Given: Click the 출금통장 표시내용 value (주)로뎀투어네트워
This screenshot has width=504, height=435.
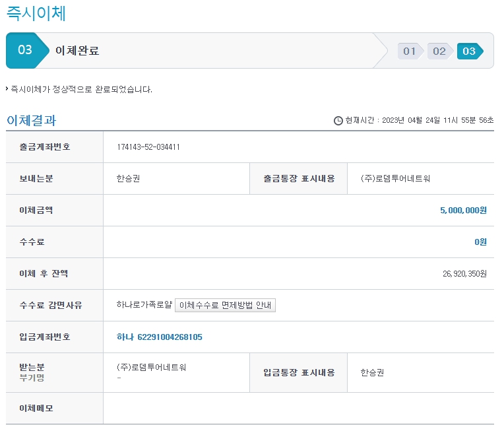Looking at the screenshot, I should [395, 178].
